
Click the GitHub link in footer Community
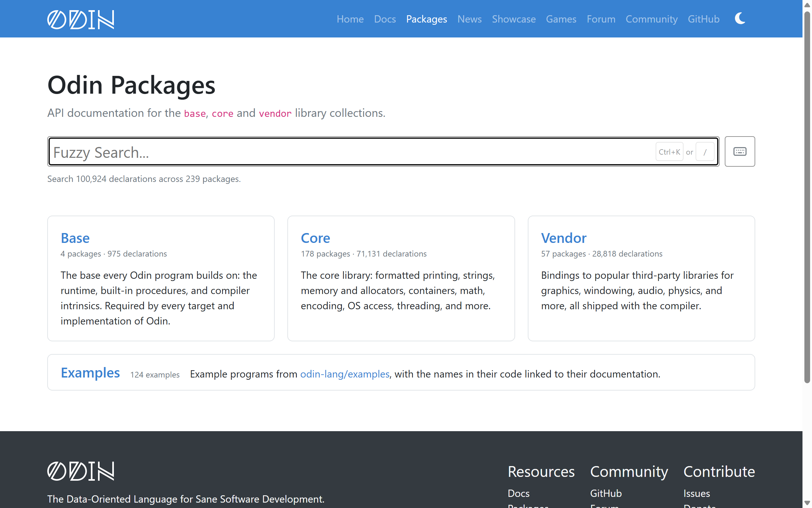pyautogui.click(x=606, y=493)
